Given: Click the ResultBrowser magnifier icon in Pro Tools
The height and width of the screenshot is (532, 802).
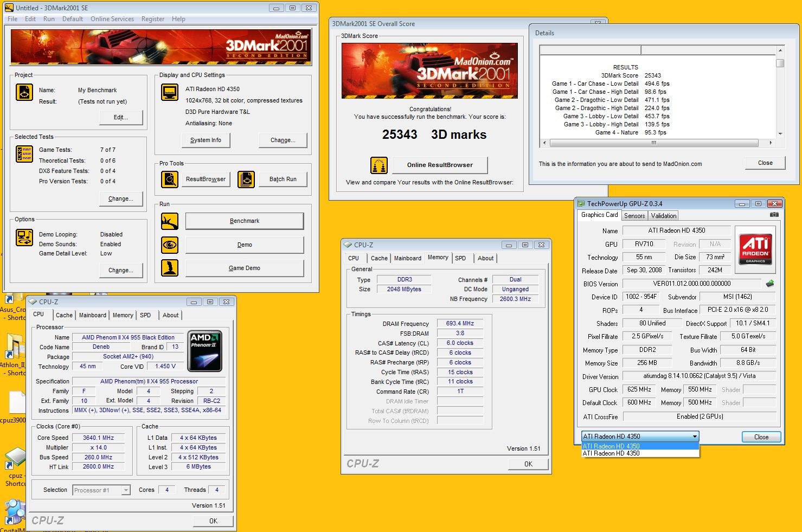Looking at the screenshot, I should click(x=170, y=180).
